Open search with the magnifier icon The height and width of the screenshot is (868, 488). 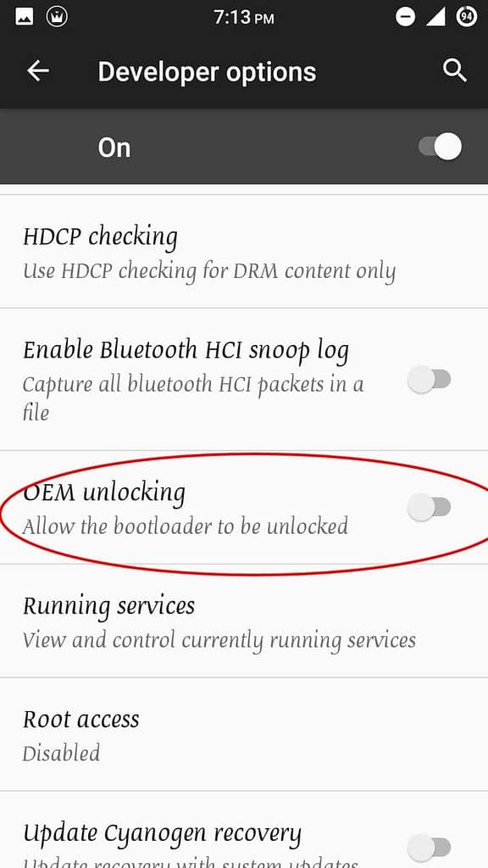click(x=455, y=71)
